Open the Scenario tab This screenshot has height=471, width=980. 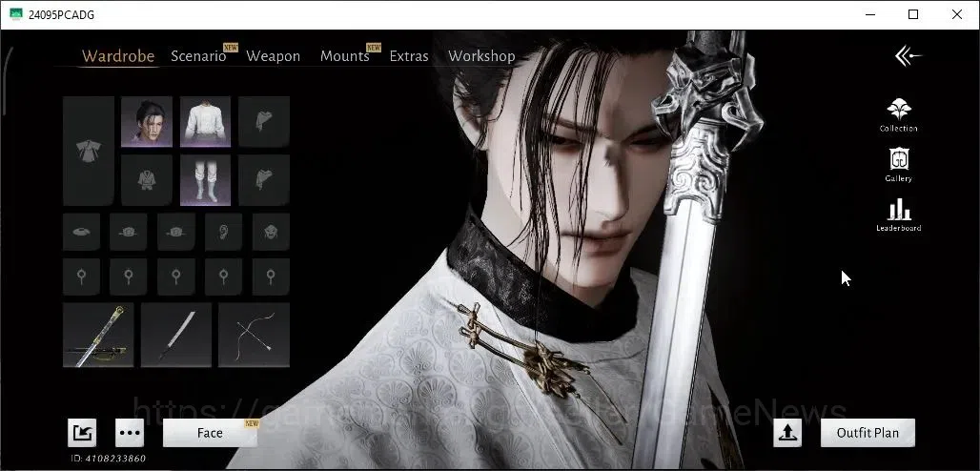tap(198, 56)
